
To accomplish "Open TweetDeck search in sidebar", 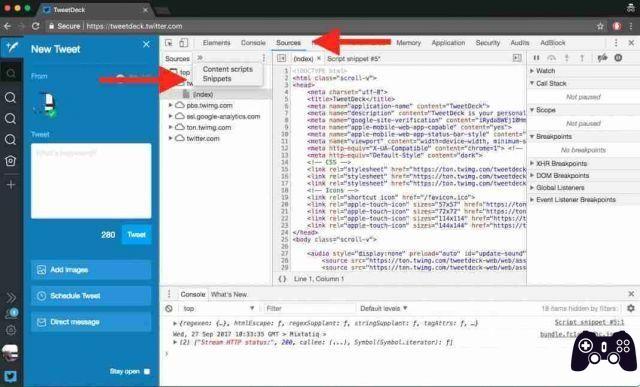I will pos(11,73).
